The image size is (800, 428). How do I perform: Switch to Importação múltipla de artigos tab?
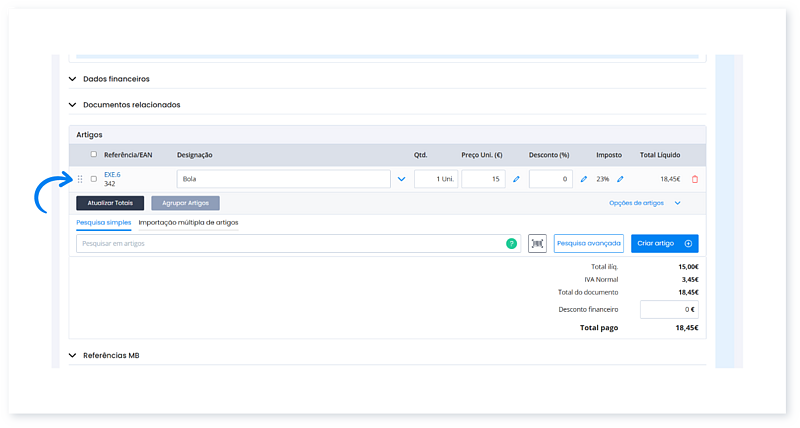pos(188,222)
